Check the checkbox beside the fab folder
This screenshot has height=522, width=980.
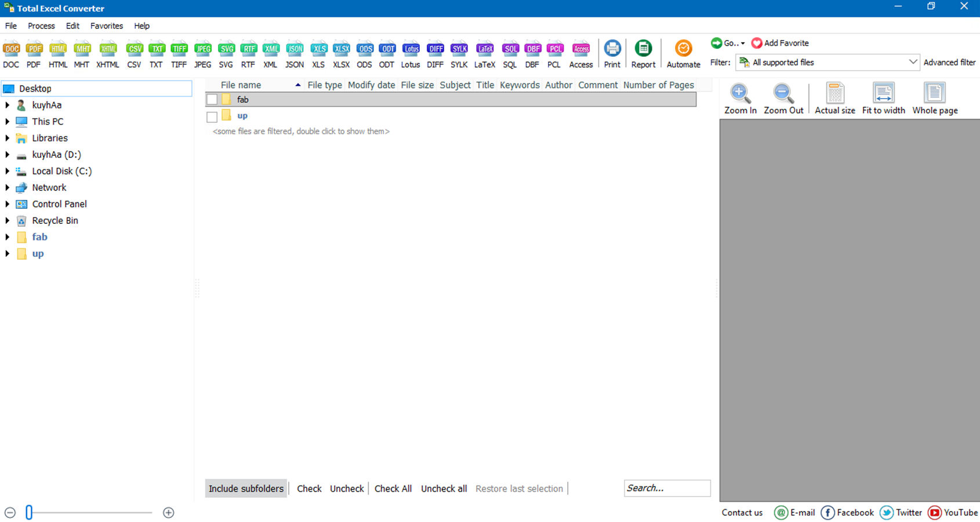click(x=211, y=99)
